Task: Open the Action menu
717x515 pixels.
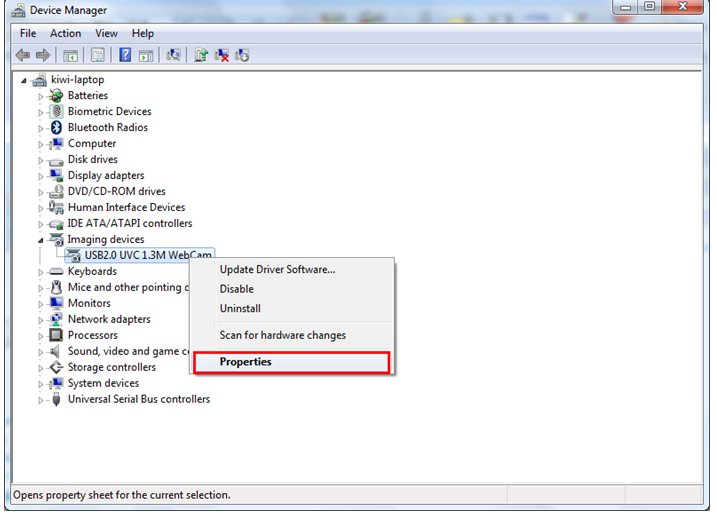Action: click(66, 34)
